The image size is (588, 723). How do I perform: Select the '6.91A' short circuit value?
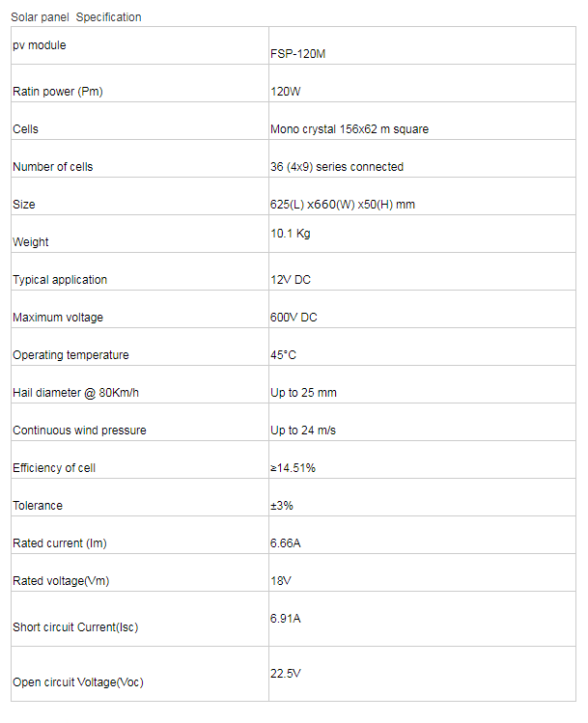[x=286, y=619]
